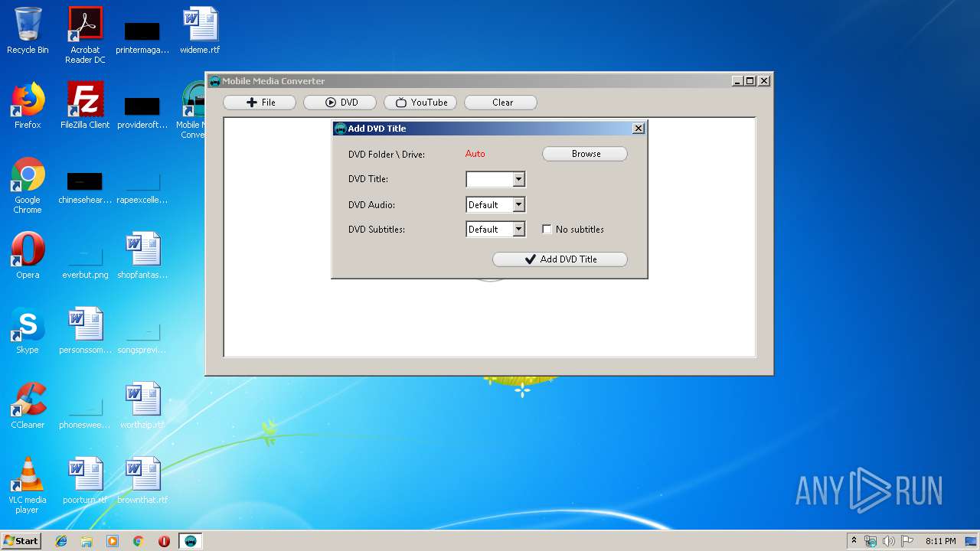
Task: Open the network tray icon
Action: 871,541
